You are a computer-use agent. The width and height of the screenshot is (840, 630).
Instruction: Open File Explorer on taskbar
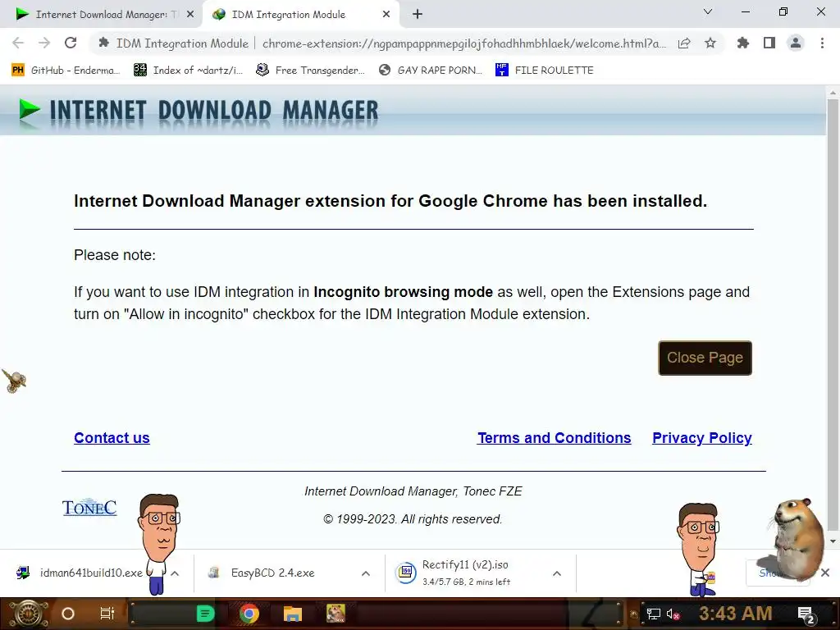(293, 614)
